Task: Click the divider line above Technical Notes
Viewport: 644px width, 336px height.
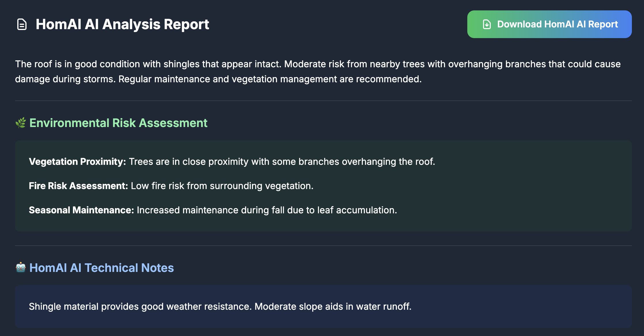Action: tap(323, 246)
